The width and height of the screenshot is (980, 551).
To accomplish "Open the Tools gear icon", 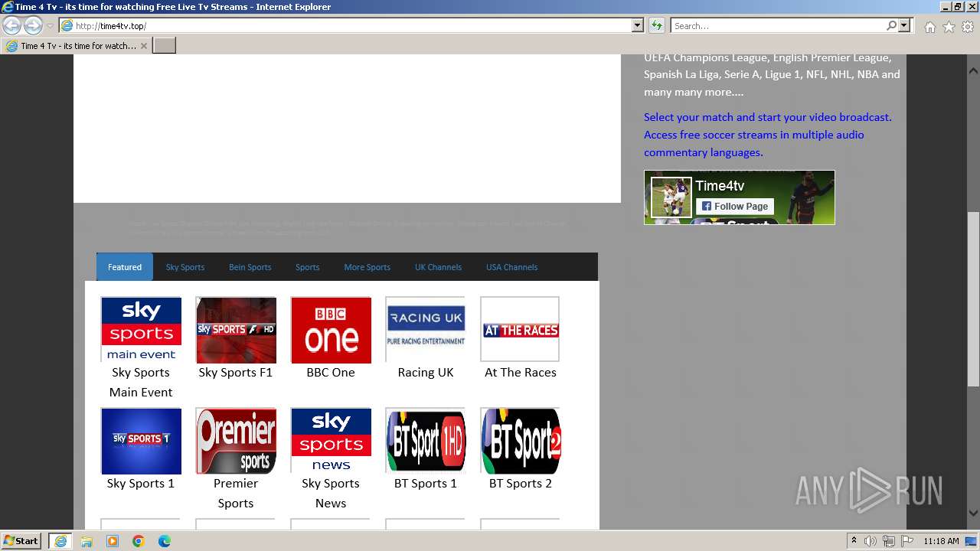I will coord(968,27).
